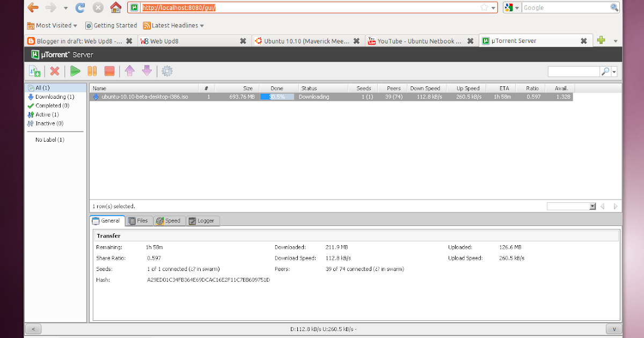This screenshot has width=644, height=338.
Task: Sort by the Done column header
Action: tap(278, 88)
